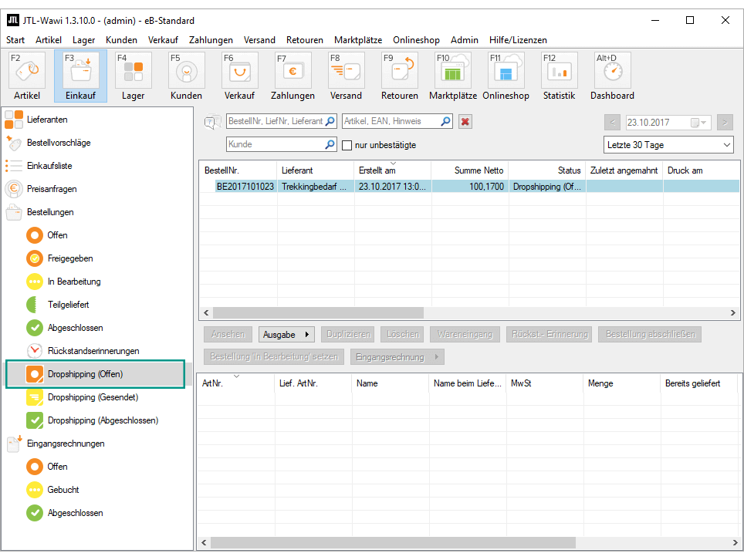The height and width of the screenshot is (560, 744).
Task: Select Dropshipping (Gesendet) in the sidebar
Action: (x=93, y=397)
